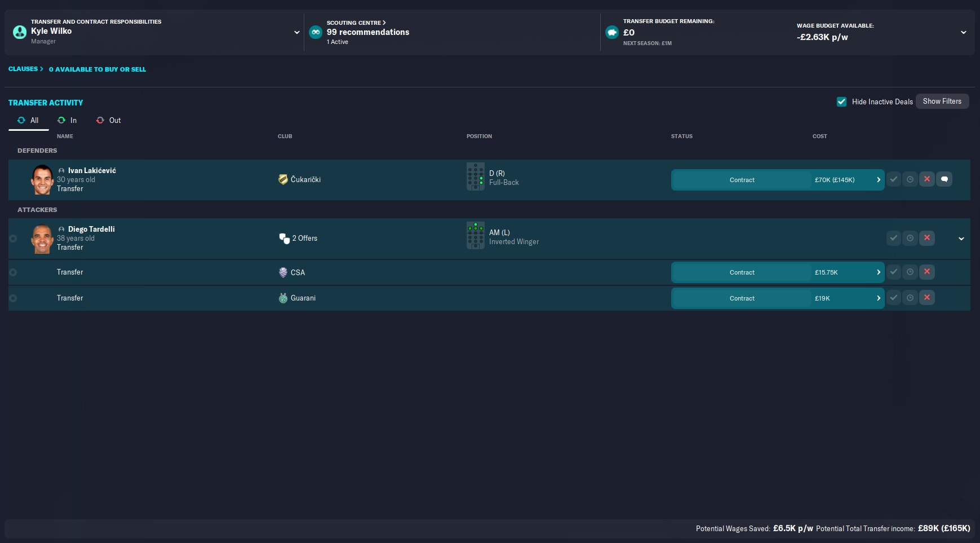Viewport: 980px width, 543px height.
Task: Uncheck the Hide Inactive Deals checkbox
Action: (841, 101)
